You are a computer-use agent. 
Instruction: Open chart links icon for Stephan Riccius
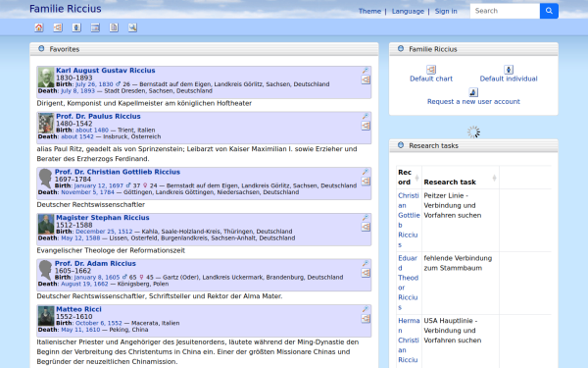coord(366,227)
